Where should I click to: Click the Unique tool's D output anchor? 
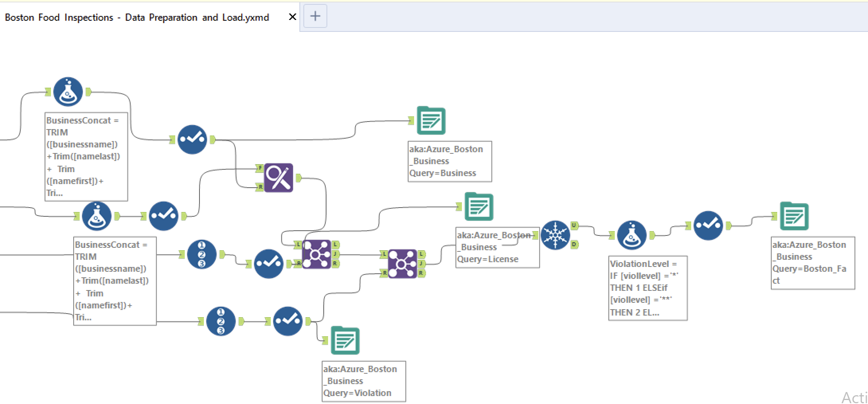574,244
